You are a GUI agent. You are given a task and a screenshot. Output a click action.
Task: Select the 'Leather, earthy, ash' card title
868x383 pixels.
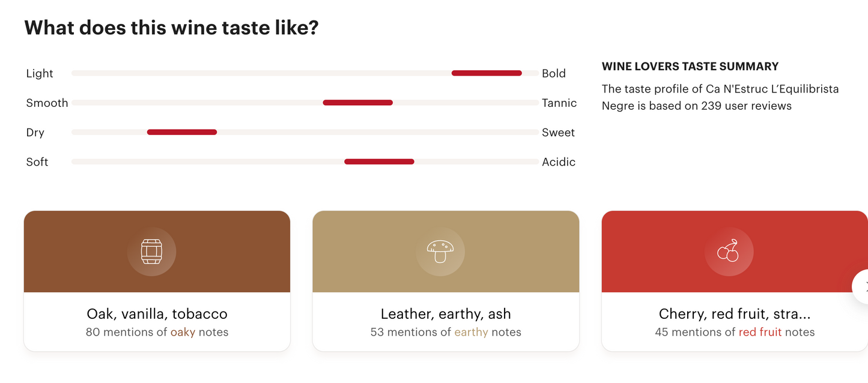click(x=446, y=313)
